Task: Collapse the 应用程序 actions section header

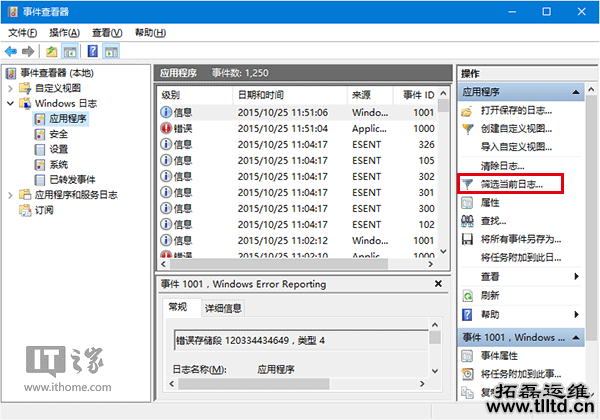Action: tap(521, 92)
